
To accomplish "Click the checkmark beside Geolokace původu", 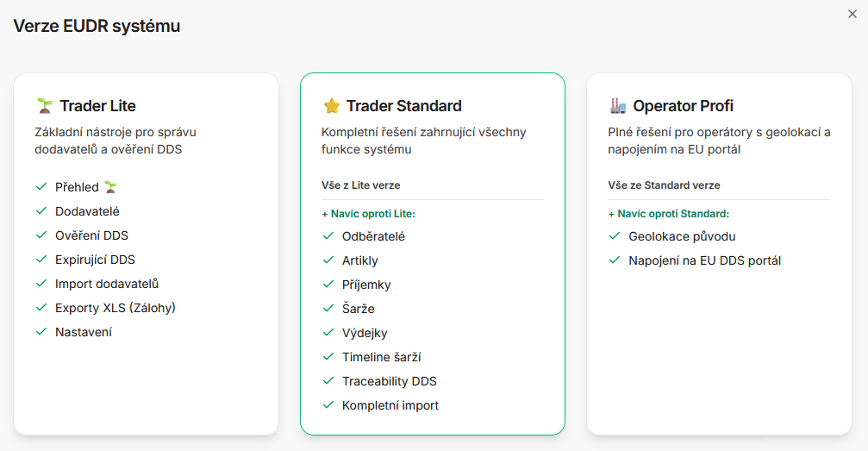I will 615,236.
